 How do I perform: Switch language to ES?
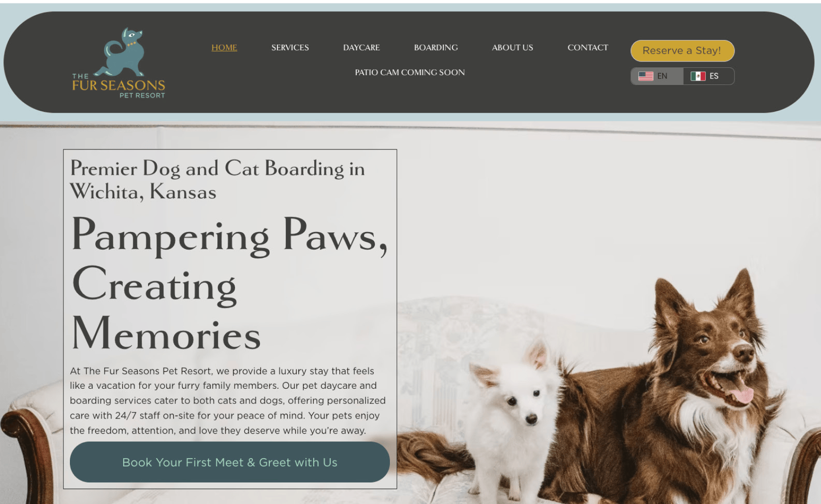709,76
